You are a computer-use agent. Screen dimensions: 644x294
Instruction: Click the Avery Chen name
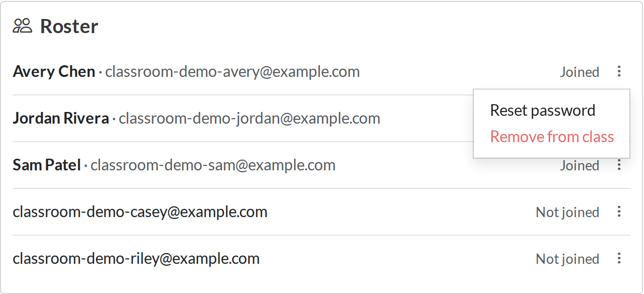click(54, 72)
